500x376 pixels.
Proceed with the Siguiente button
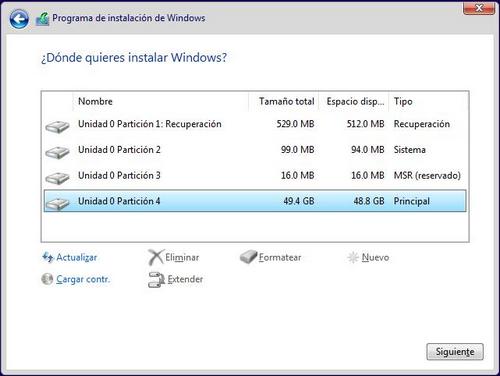click(455, 352)
